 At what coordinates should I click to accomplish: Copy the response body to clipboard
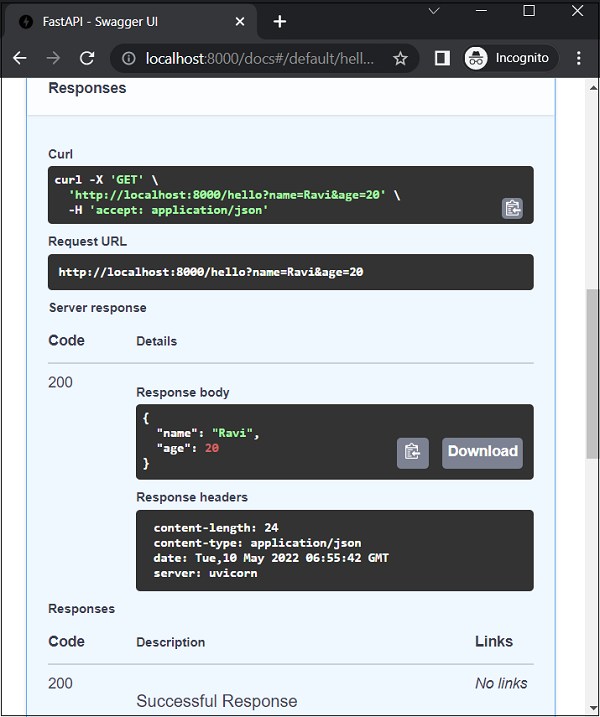pyautogui.click(x=412, y=452)
